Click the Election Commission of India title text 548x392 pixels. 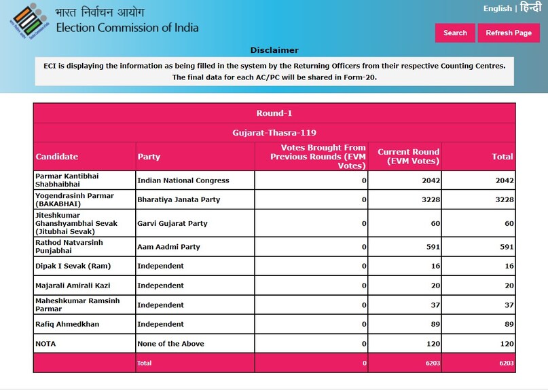[127, 28]
